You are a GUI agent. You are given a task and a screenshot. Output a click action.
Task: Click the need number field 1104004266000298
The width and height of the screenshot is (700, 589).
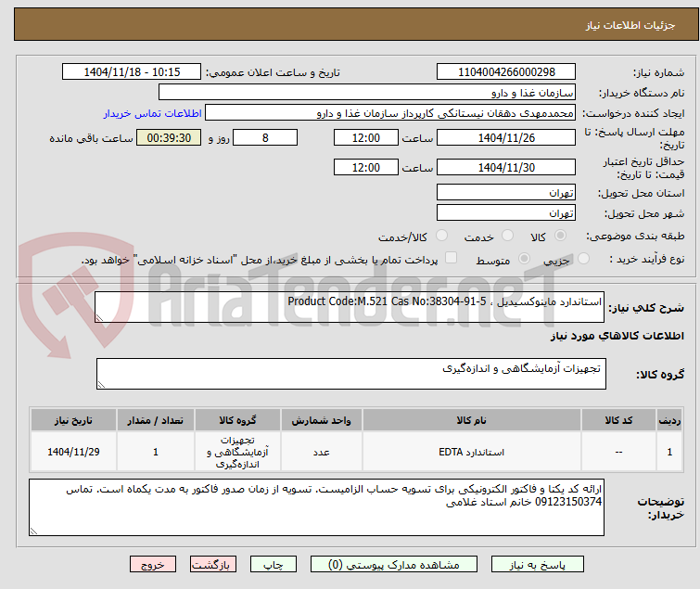[x=506, y=72]
